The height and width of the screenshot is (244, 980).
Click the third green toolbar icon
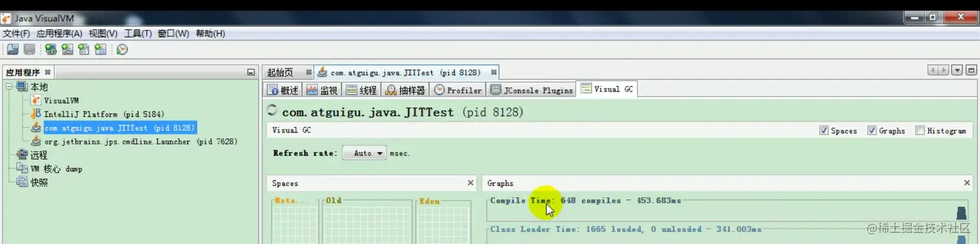click(x=84, y=49)
